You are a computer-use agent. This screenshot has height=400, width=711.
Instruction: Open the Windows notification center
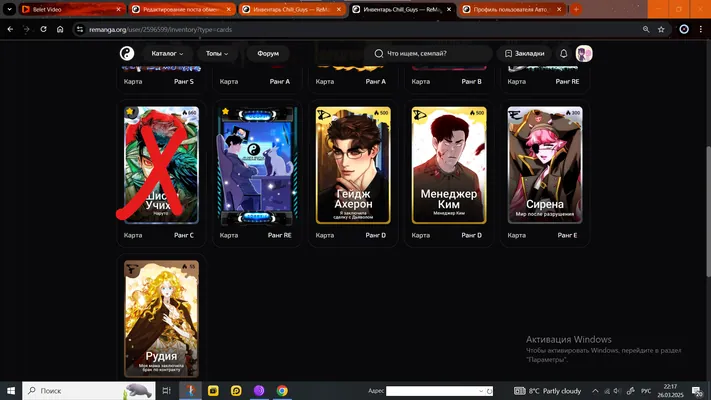pyautogui.click(x=697, y=391)
